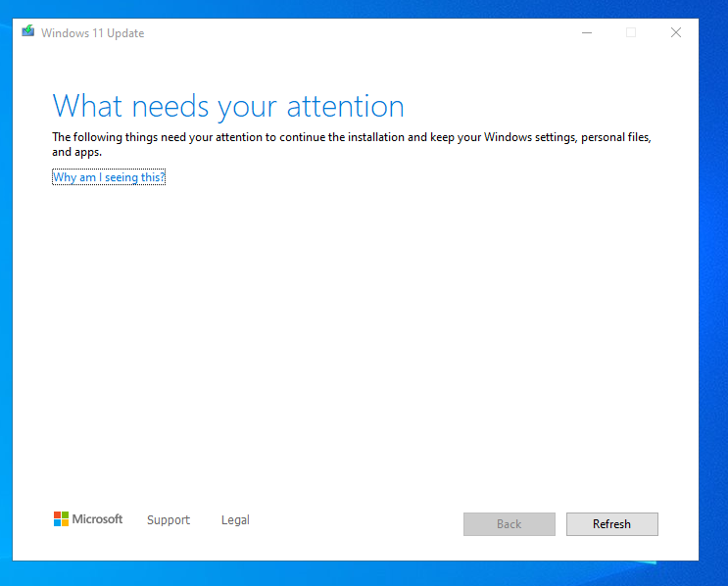728x586 pixels.
Task: Click the "Windows 11 Update" title text
Action: [92, 33]
